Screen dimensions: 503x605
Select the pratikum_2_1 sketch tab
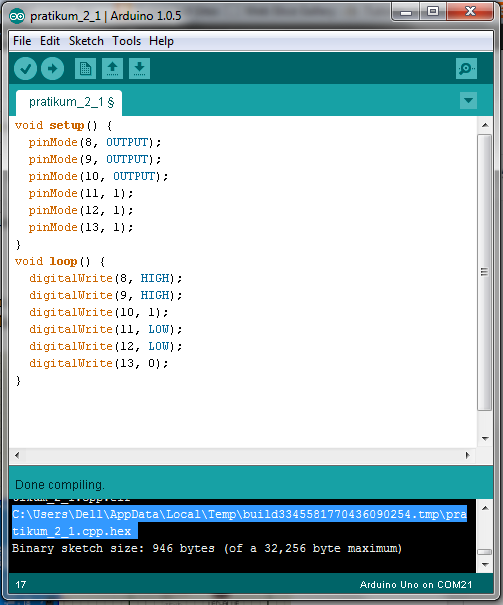[69, 103]
